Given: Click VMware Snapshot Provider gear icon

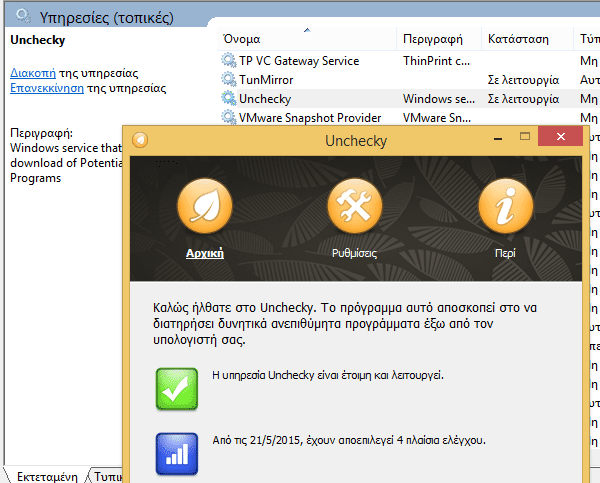Looking at the screenshot, I should point(228,117).
